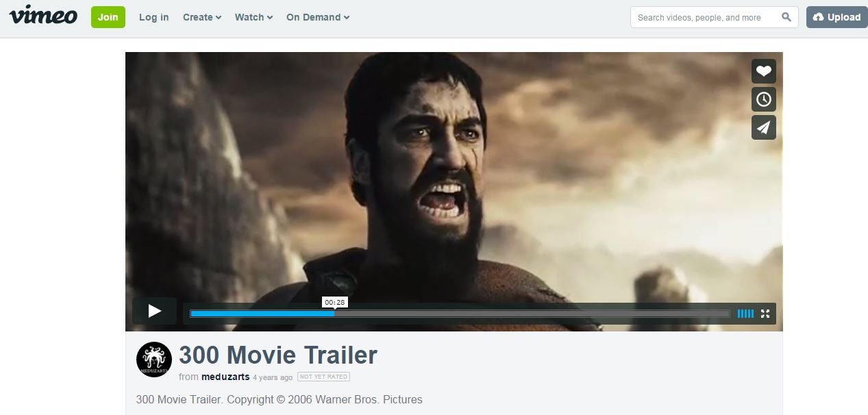The width and height of the screenshot is (868, 415).
Task: Click the 00:28 timestamp tooltip
Action: (335, 302)
